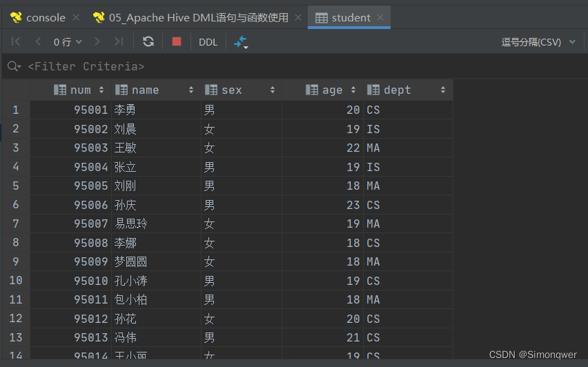This screenshot has height=367, width=588.
Task: Go to first page of rows
Action: [x=16, y=41]
